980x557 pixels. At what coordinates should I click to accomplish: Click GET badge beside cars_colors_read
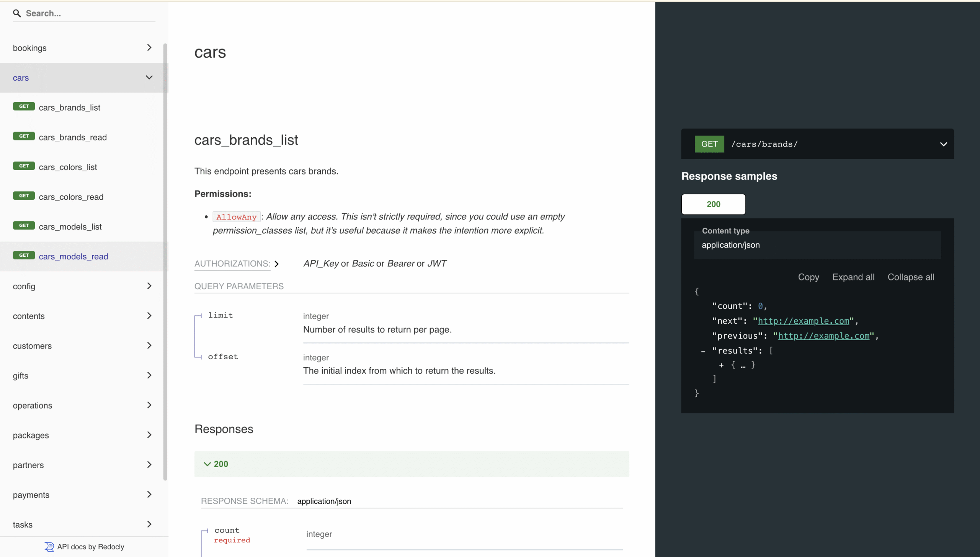pyautogui.click(x=24, y=196)
